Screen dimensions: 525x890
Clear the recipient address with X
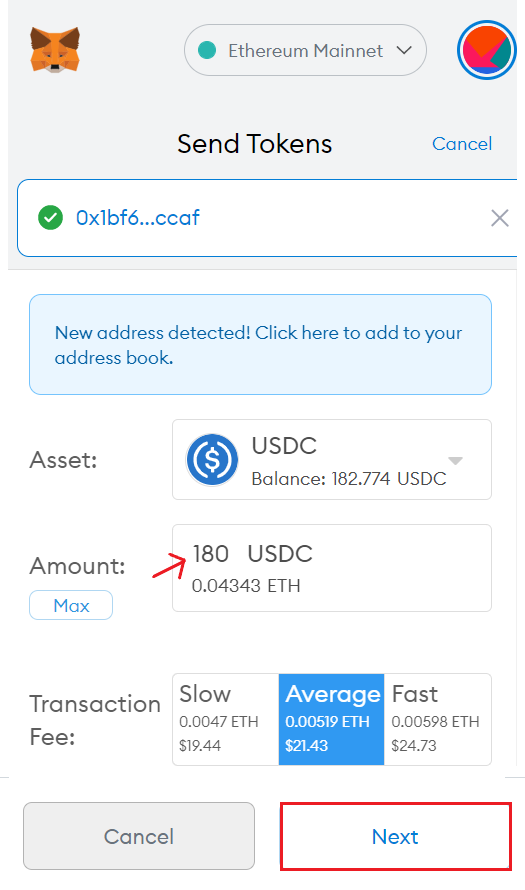click(x=499, y=218)
